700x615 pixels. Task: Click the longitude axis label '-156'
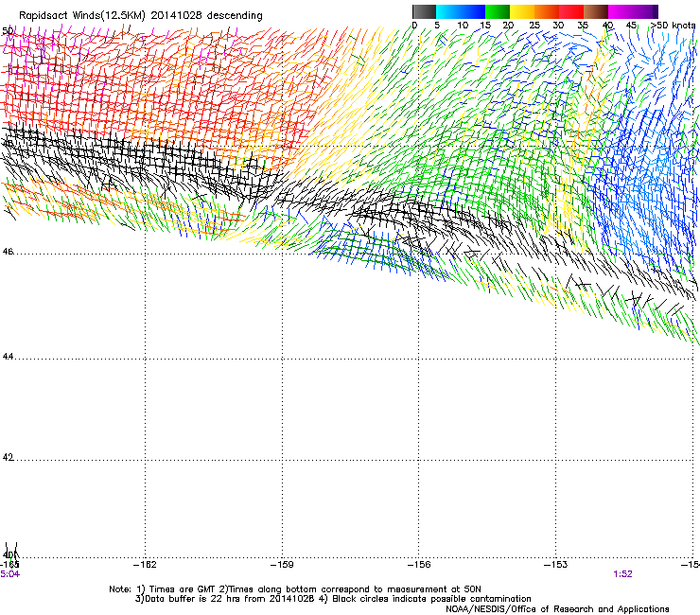click(x=419, y=565)
